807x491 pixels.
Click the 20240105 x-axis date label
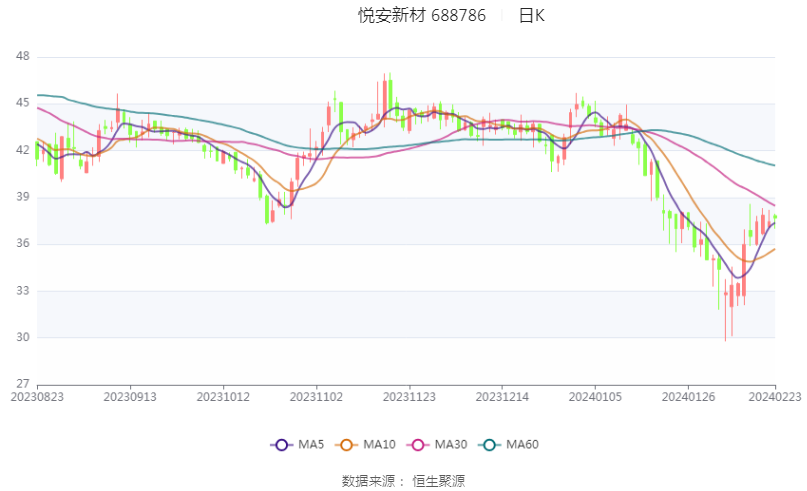coord(595,397)
